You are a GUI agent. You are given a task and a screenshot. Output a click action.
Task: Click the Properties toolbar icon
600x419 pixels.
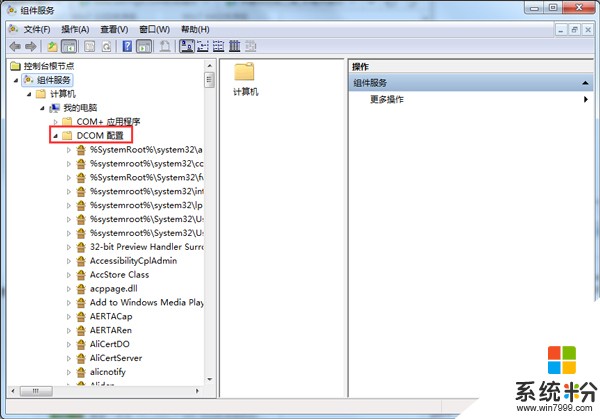click(90, 47)
